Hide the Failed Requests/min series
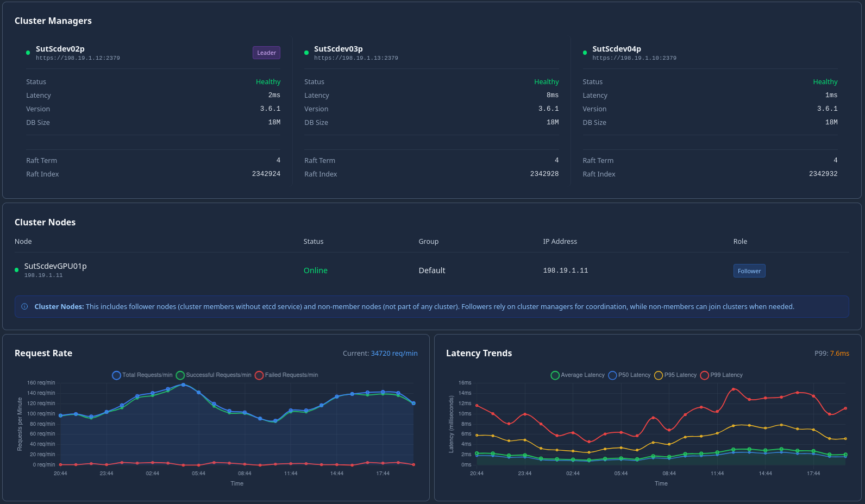This screenshot has width=865, height=504. pyautogui.click(x=286, y=375)
